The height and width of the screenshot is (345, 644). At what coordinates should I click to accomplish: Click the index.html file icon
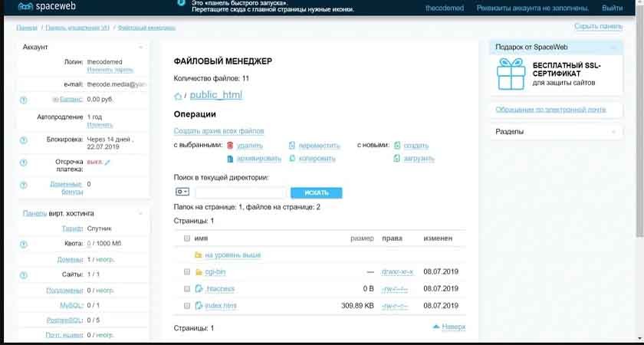pos(199,306)
